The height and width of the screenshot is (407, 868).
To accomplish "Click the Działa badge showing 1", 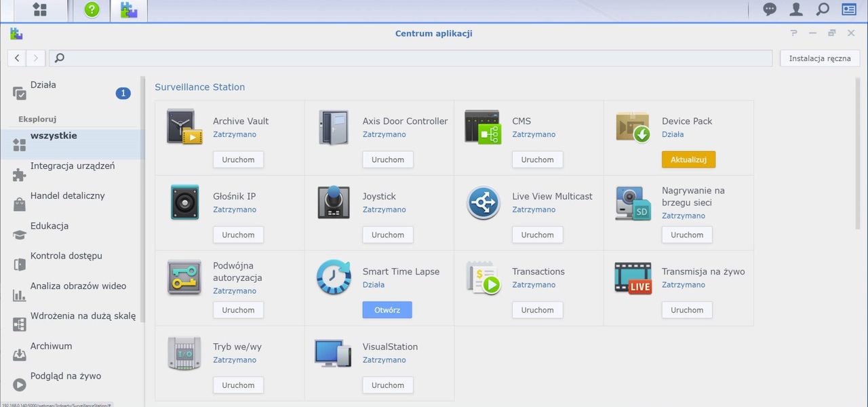I will click(x=123, y=93).
